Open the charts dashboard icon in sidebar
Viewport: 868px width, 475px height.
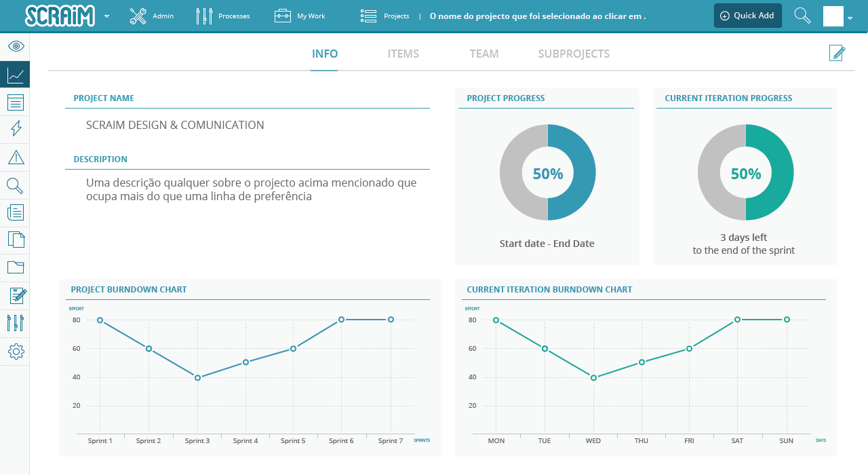(15, 75)
